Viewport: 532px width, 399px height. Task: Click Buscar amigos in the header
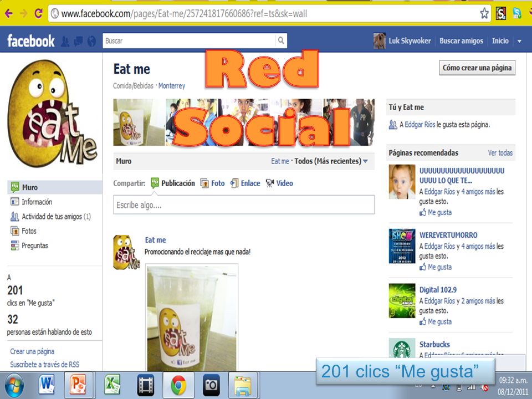point(461,41)
